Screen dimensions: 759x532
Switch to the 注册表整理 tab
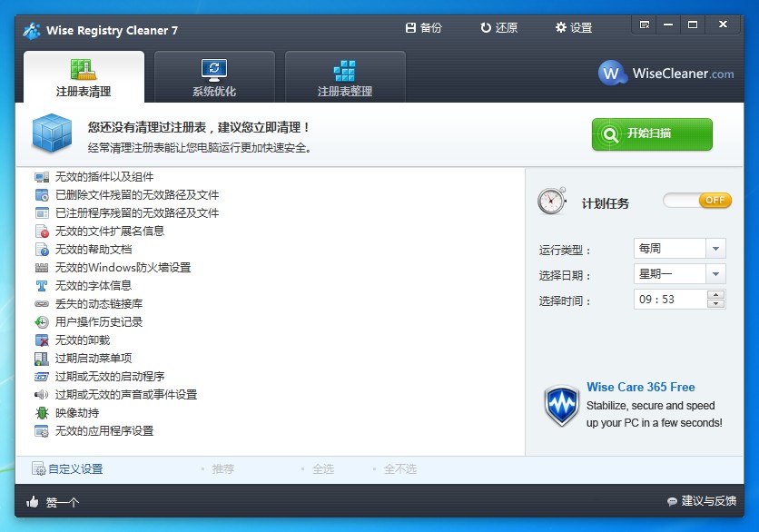[x=345, y=77]
